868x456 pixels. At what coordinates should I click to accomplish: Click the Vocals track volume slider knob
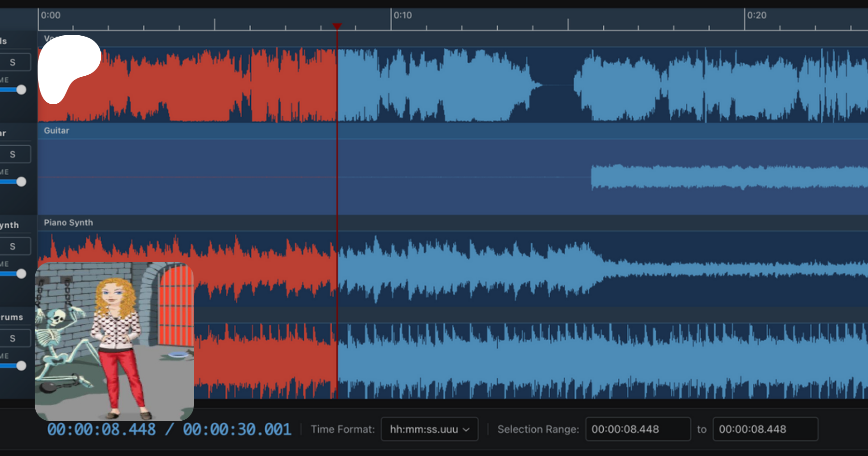[x=21, y=90]
